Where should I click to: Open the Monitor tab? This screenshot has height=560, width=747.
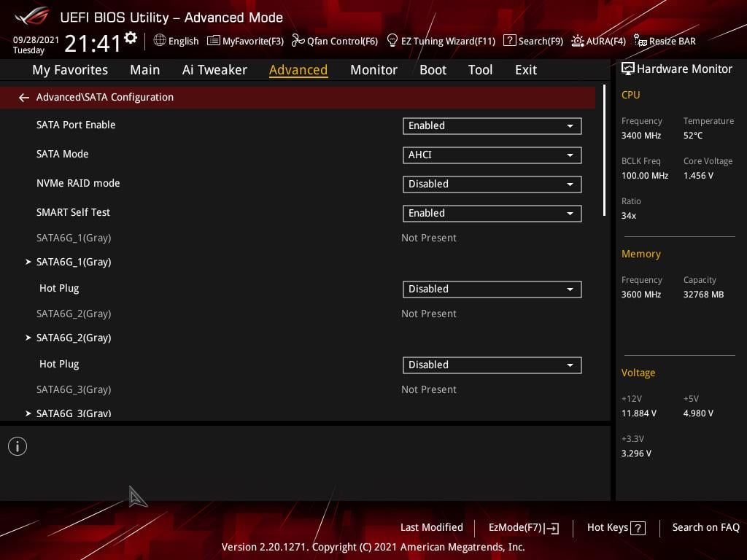(373, 70)
